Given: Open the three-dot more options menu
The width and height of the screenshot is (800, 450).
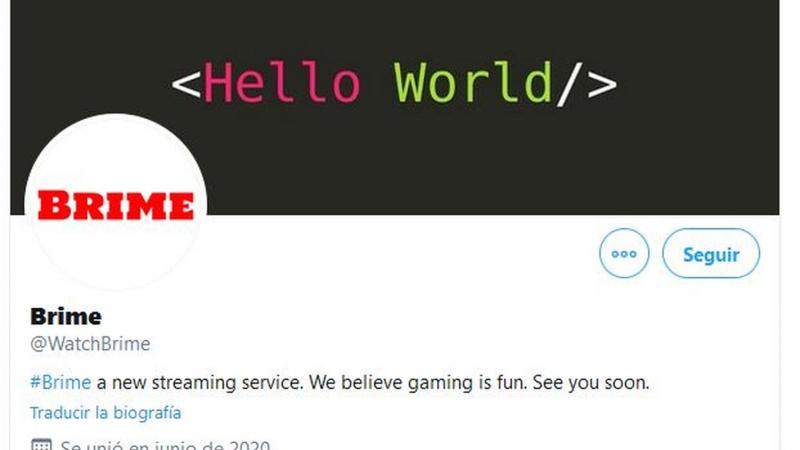Looking at the screenshot, I should pyautogui.click(x=624, y=253).
